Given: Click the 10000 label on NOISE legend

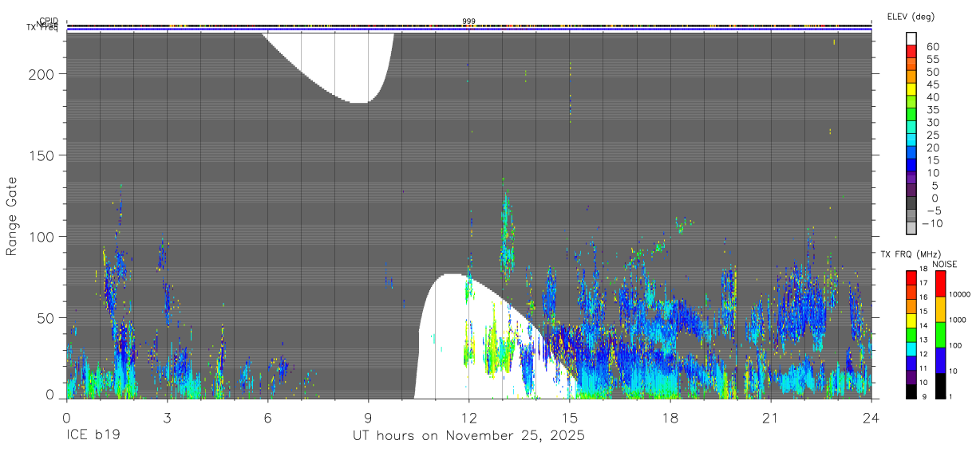Looking at the screenshot, I should pyautogui.click(x=959, y=295).
